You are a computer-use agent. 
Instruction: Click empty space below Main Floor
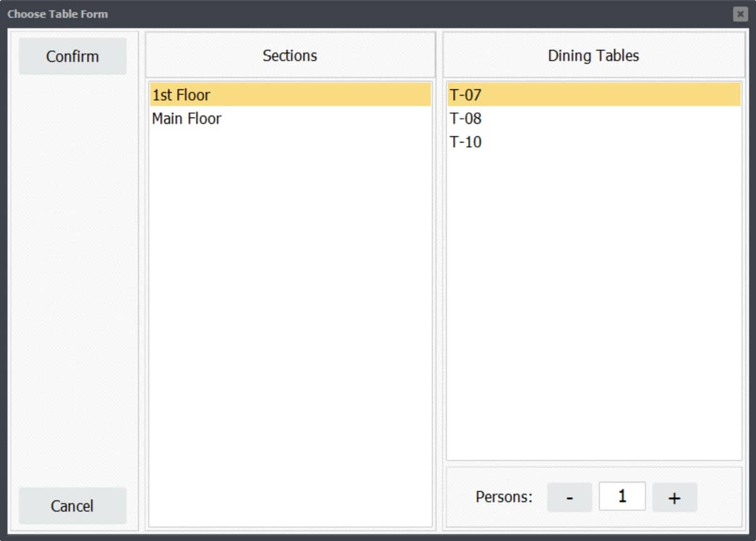[290, 325]
